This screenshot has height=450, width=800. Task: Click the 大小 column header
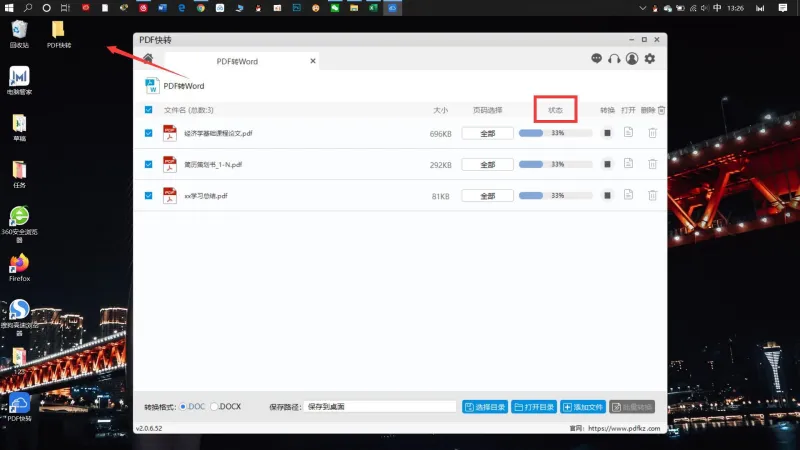click(x=440, y=110)
